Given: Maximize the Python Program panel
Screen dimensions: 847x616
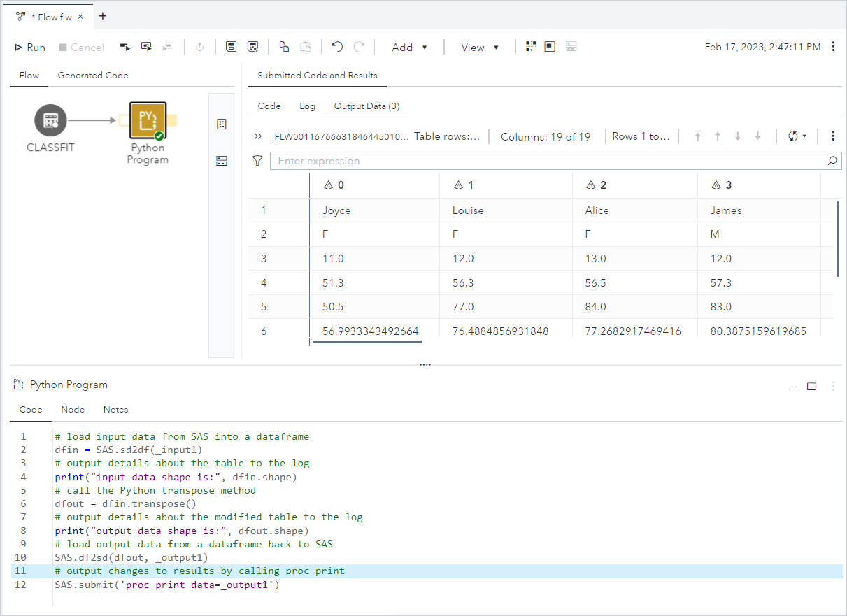Looking at the screenshot, I should pos(811,386).
